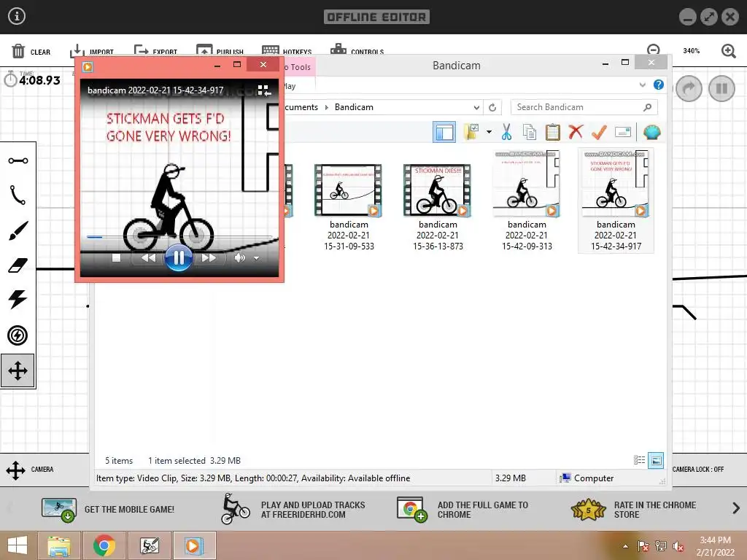
Task: Open the Windows Start button
Action: [18, 545]
